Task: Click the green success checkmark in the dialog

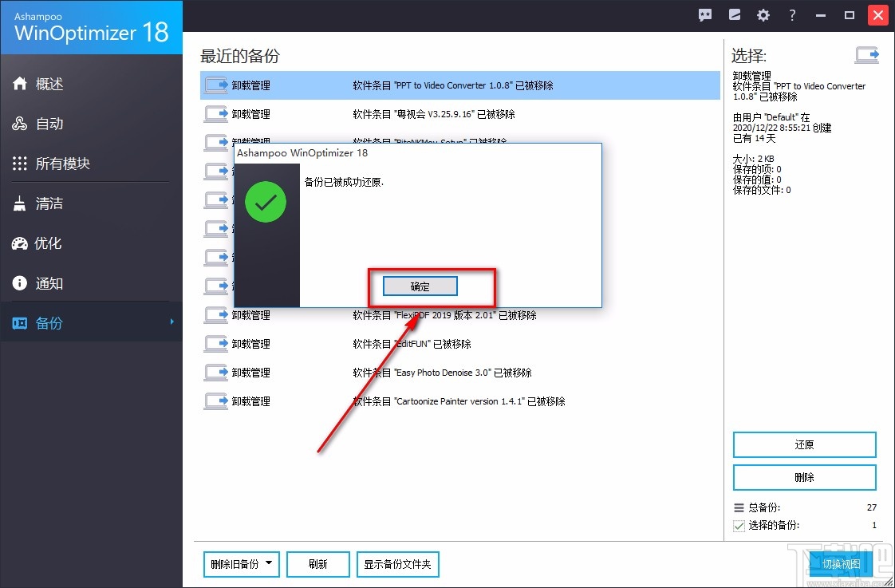Action: (266, 202)
